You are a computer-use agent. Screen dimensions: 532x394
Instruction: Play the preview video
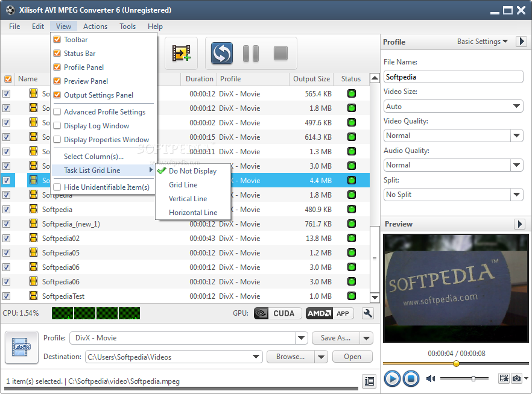tap(392, 378)
